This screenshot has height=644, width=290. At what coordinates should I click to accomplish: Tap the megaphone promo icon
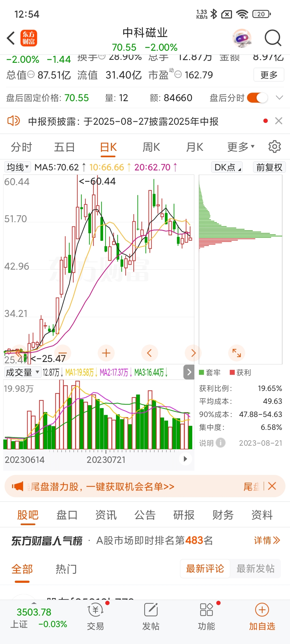pos(18,486)
